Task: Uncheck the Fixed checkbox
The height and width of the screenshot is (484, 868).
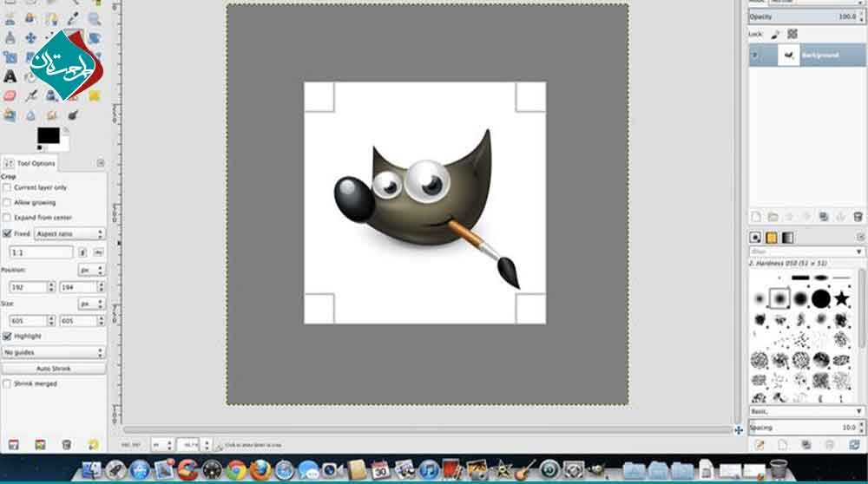Action: [x=7, y=233]
